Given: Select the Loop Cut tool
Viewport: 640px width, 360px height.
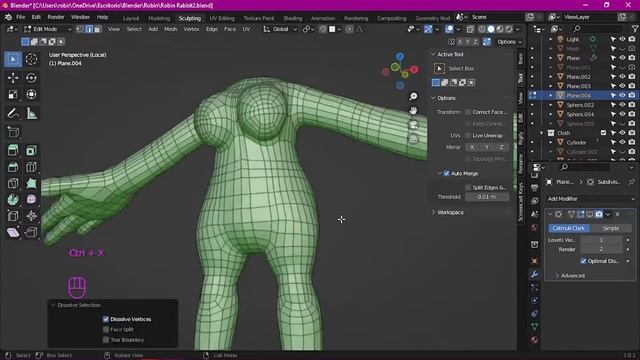Looking at the screenshot, I should 31,167.
